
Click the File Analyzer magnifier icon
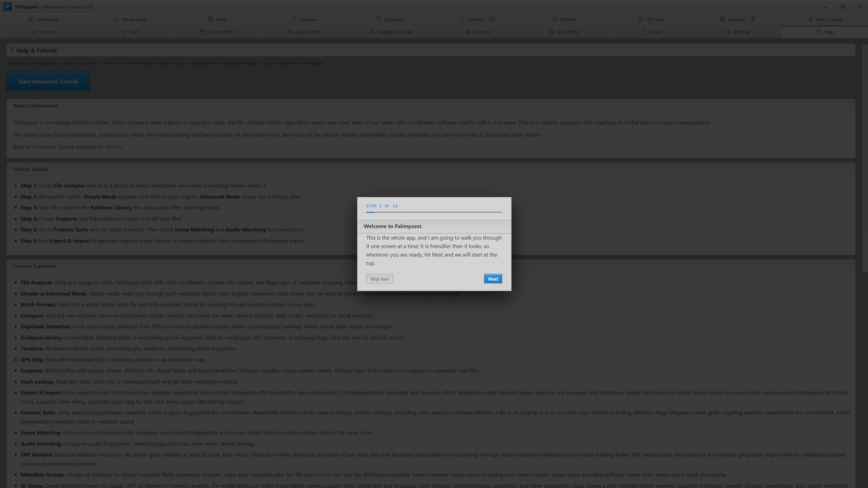116,19
